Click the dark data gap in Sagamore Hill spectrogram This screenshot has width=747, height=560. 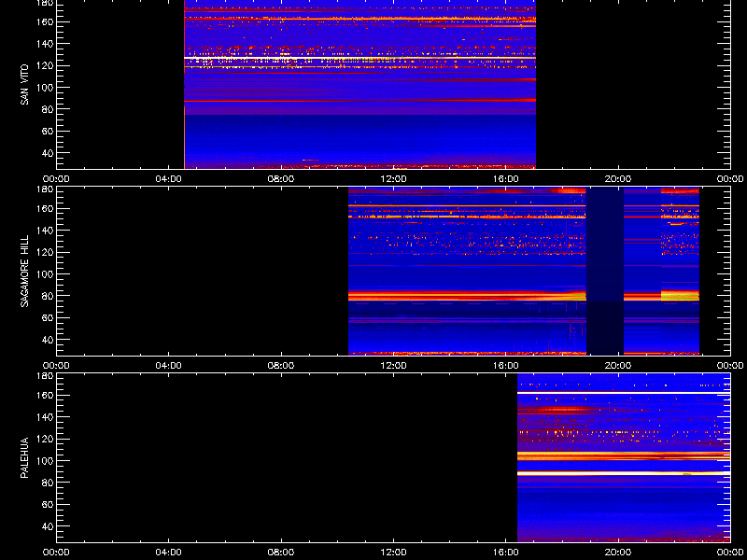[x=605, y=271]
